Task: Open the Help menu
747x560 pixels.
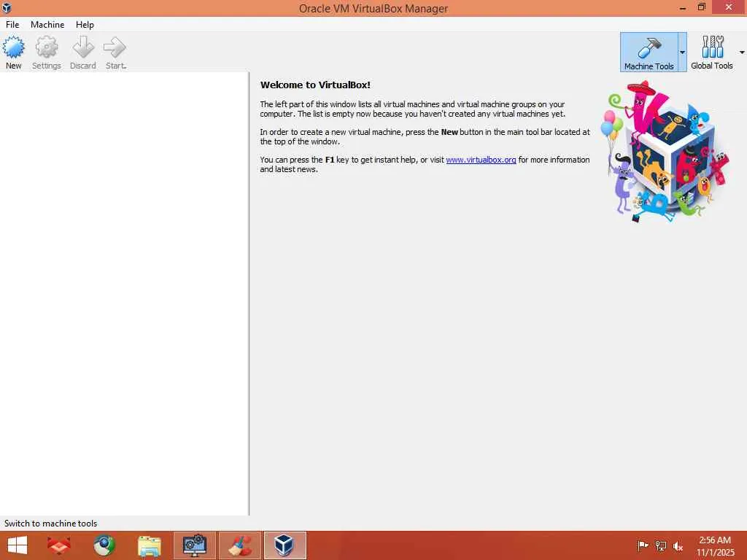Action: tap(85, 24)
